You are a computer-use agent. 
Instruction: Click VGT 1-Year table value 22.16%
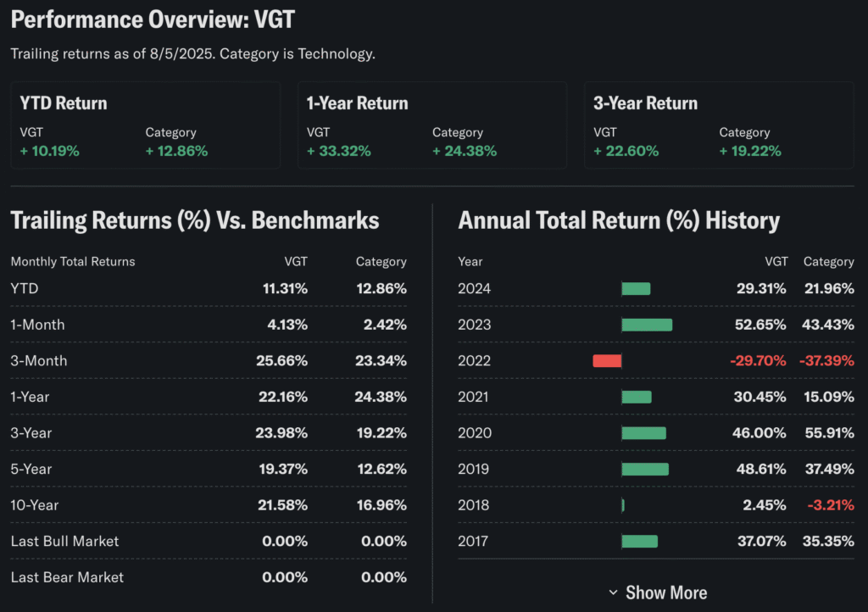(283, 397)
